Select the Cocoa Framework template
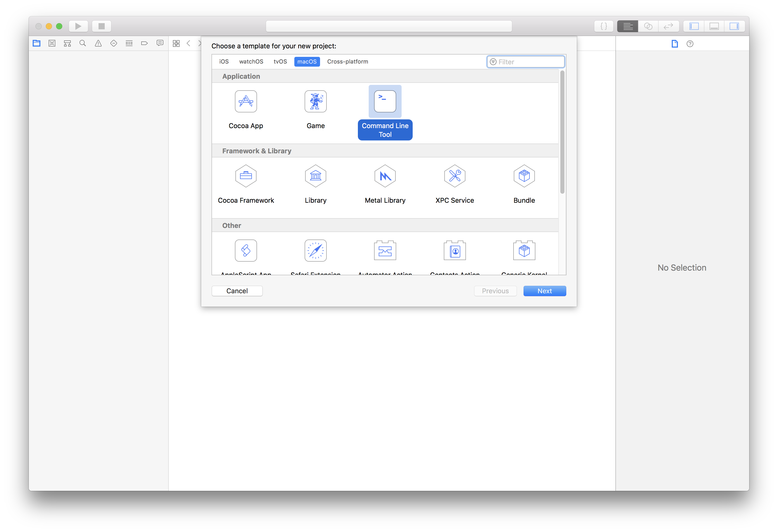Image resolution: width=778 pixels, height=532 pixels. (x=246, y=176)
